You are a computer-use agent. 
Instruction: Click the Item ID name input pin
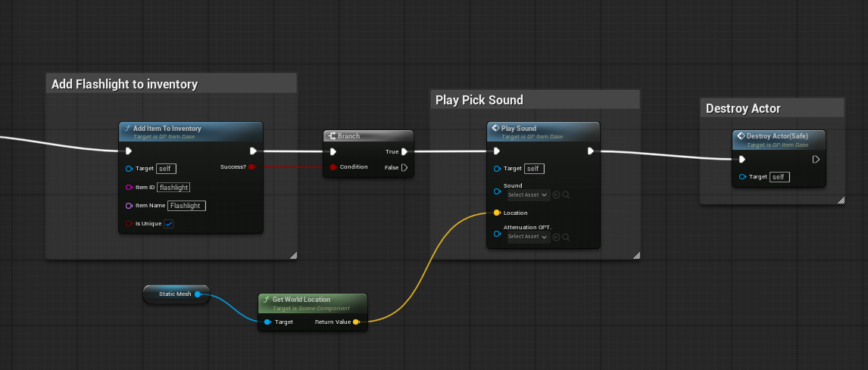[x=129, y=188]
